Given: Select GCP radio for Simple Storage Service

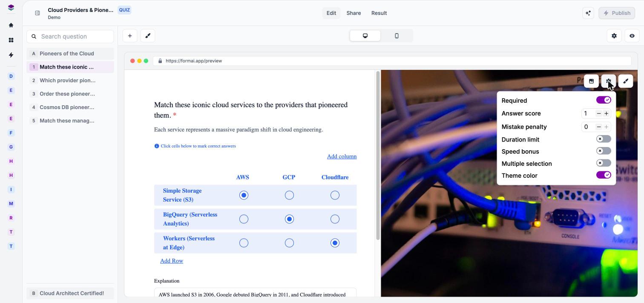Looking at the screenshot, I should (289, 195).
